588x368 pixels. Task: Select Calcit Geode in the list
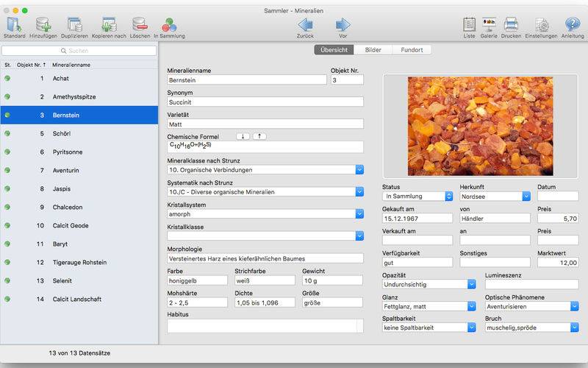coord(79,226)
